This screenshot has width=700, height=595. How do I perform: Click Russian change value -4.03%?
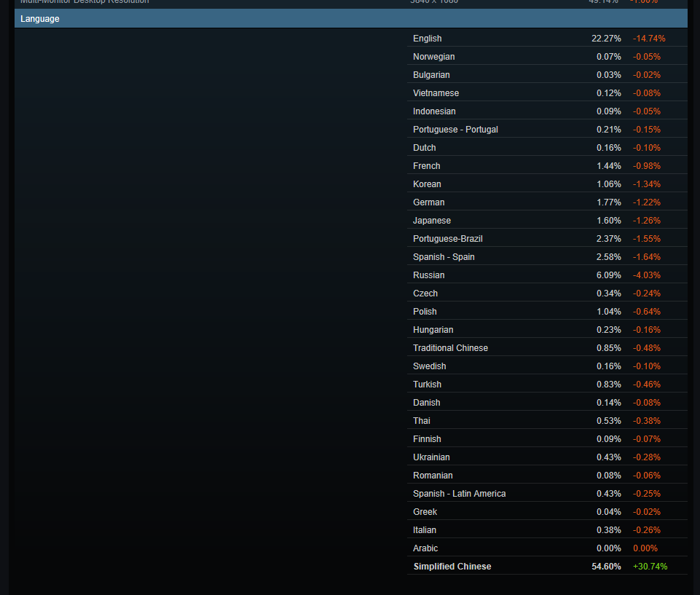(x=646, y=275)
